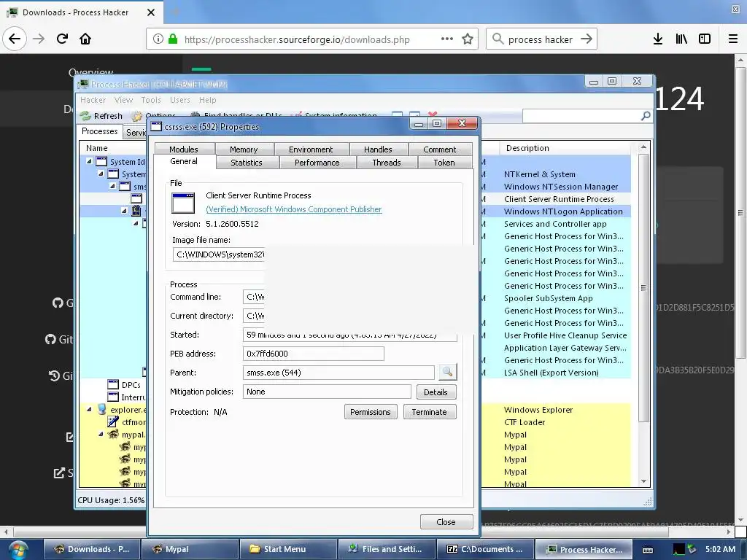
Task: Inspect the parent process via the magnifier button
Action: coord(447,372)
